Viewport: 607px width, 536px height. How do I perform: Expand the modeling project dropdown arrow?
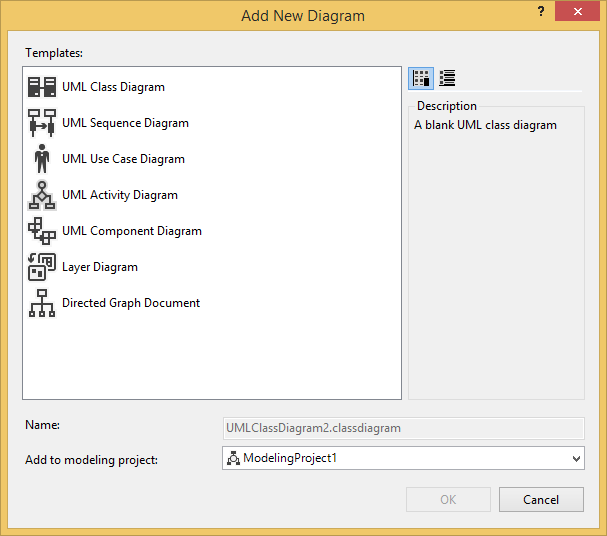[x=575, y=458]
